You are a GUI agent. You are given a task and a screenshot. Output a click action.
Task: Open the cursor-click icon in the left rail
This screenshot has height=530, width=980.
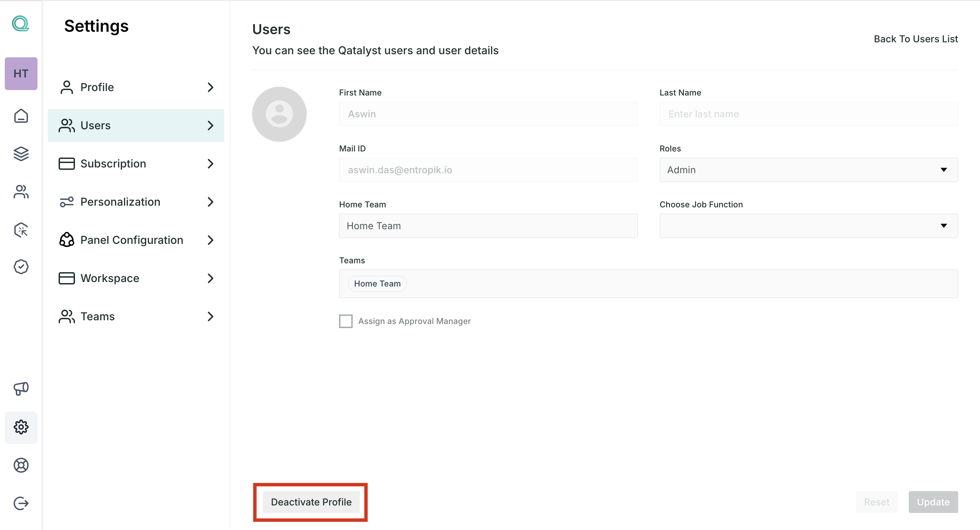tap(21, 230)
